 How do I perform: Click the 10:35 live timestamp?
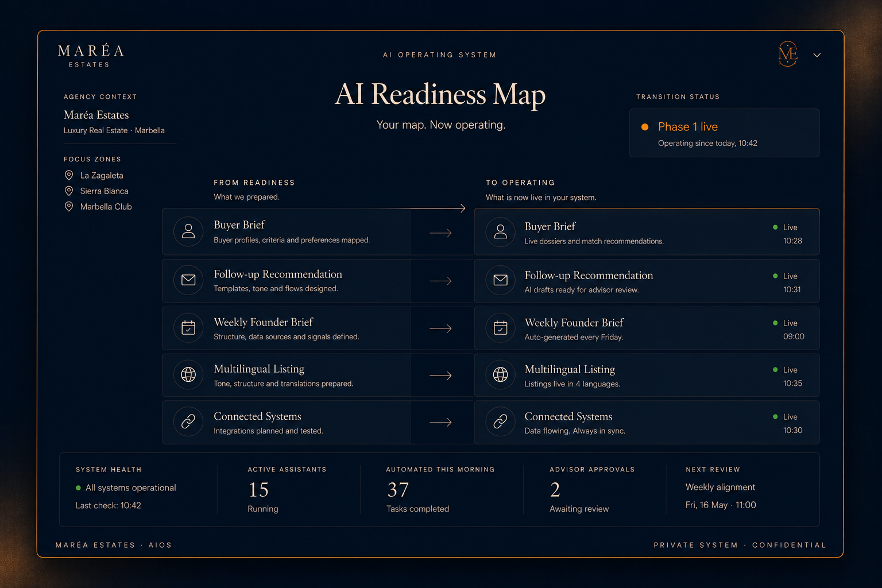(x=792, y=383)
